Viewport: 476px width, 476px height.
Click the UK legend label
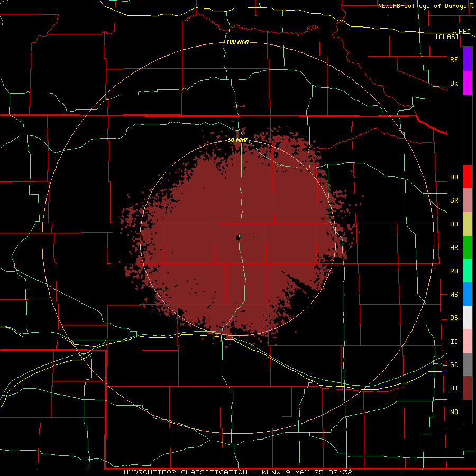click(454, 84)
